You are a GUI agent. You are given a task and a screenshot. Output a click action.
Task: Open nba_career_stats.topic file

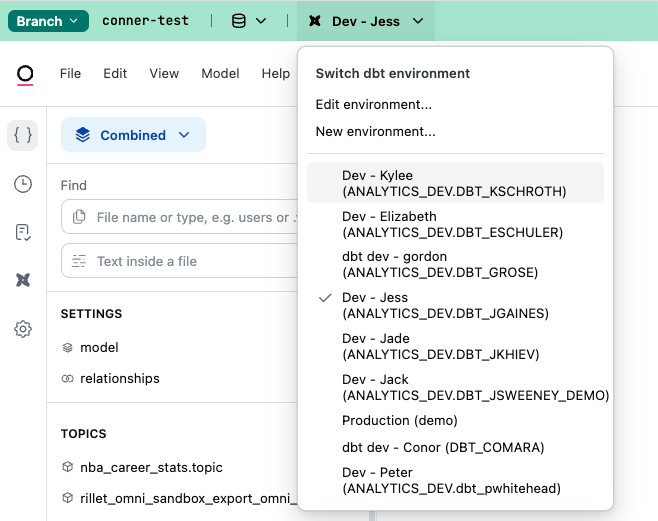[x=151, y=467]
